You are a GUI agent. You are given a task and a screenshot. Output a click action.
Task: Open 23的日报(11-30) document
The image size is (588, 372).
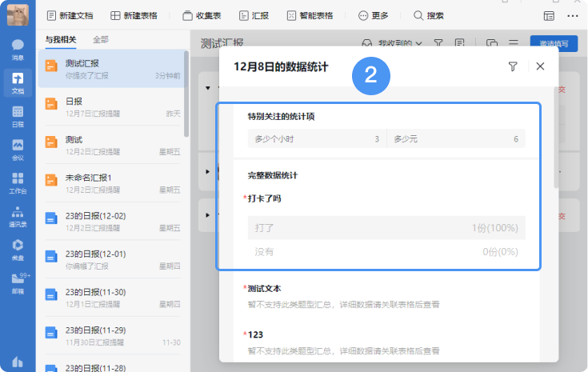[x=111, y=298]
